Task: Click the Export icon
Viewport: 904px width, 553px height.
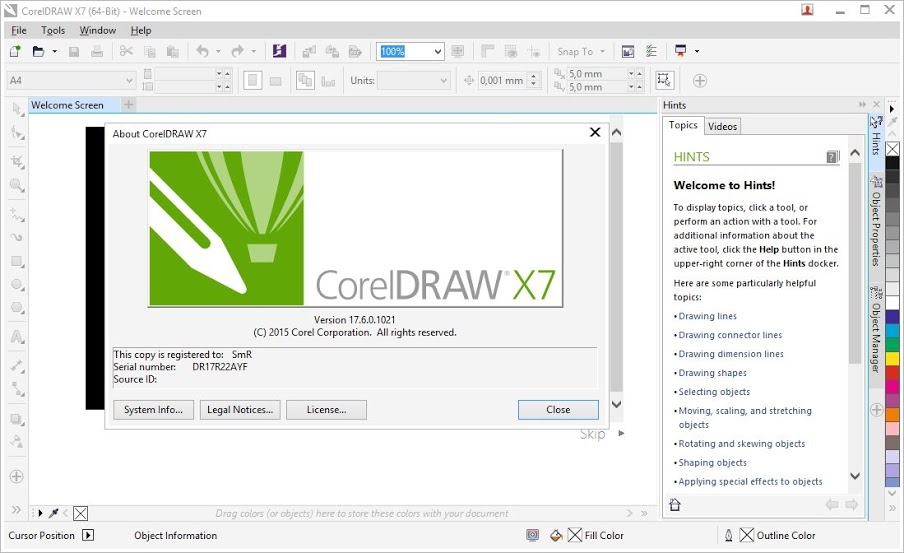Action: [x=332, y=51]
